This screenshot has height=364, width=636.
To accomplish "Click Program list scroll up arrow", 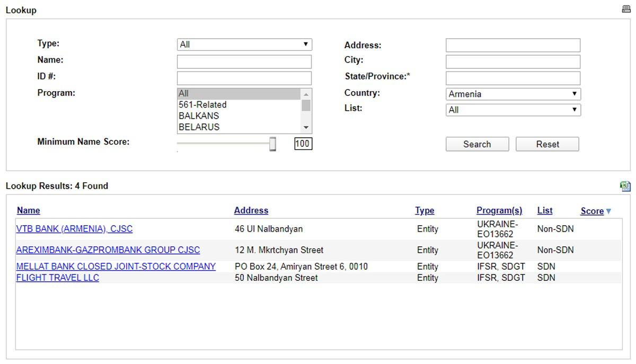I will coord(306,94).
